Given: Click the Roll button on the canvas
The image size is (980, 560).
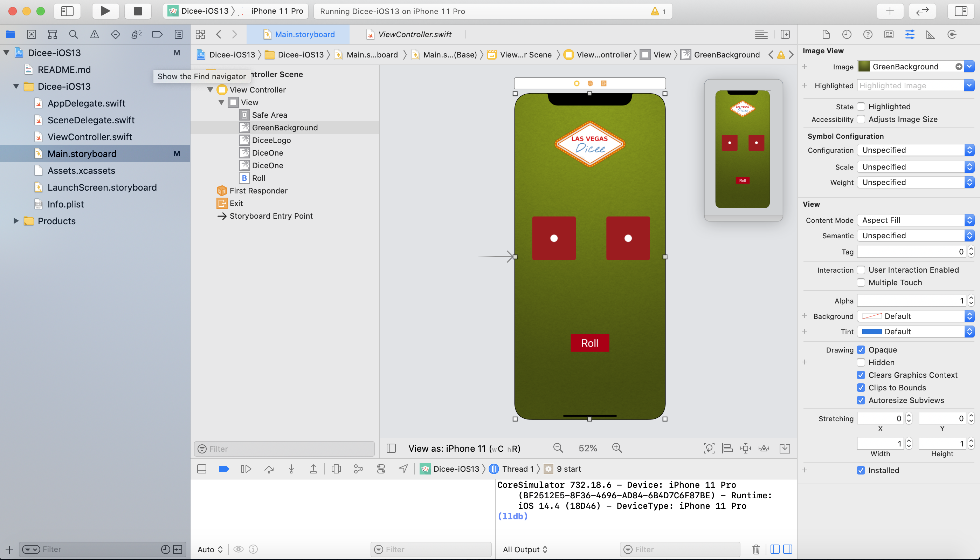Looking at the screenshot, I should 589,343.
